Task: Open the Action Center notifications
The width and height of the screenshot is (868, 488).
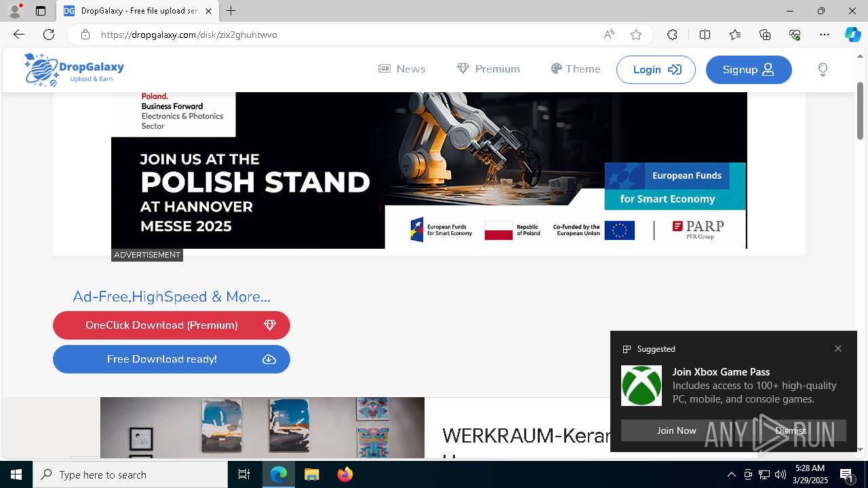Action: (847, 474)
